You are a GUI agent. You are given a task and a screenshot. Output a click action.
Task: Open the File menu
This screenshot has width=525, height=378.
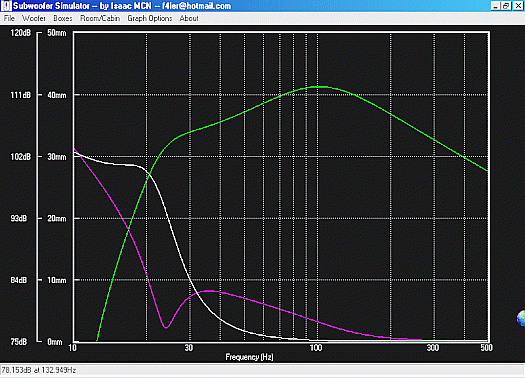tap(9, 18)
